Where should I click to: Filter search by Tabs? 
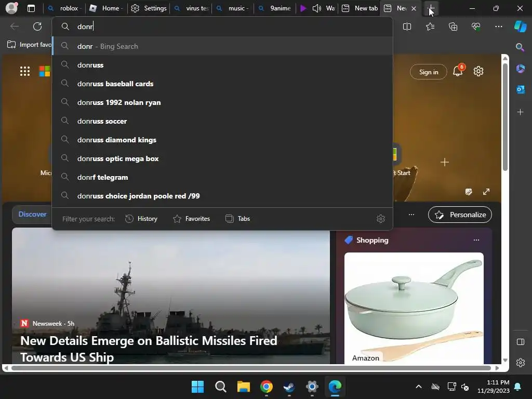click(237, 219)
